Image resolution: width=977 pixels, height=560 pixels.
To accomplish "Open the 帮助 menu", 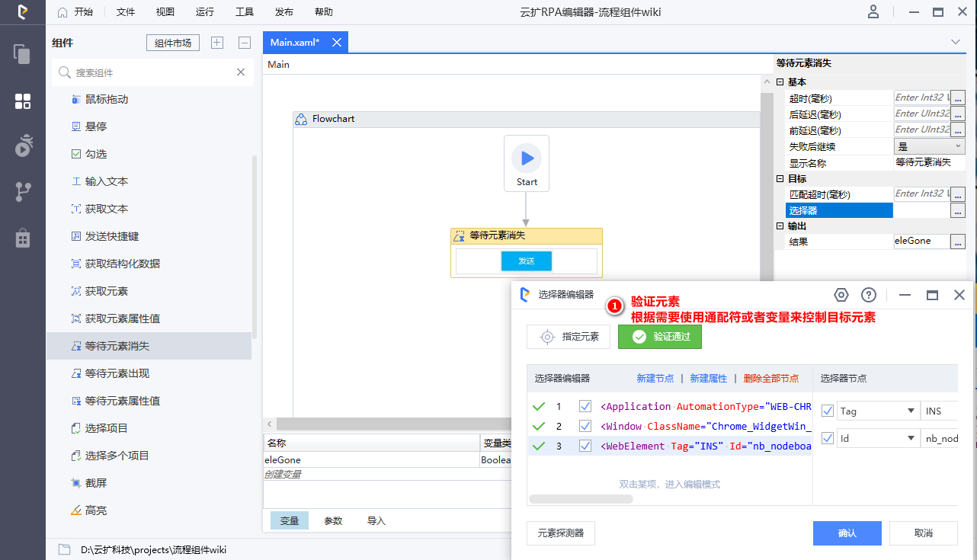I will (323, 12).
